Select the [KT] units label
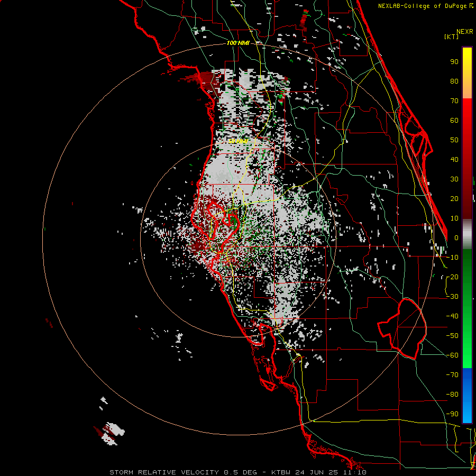 click(x=451, y=36)
